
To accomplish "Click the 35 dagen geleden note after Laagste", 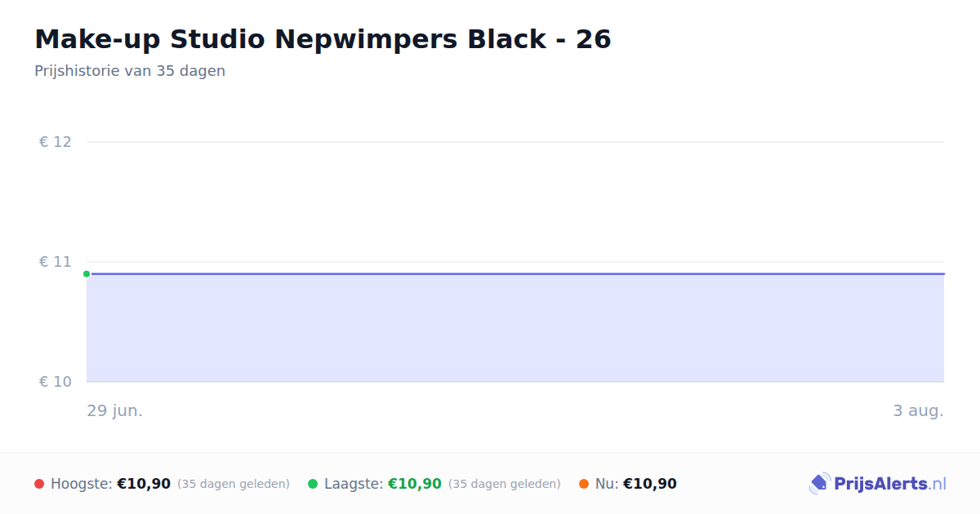I will 505,484.
